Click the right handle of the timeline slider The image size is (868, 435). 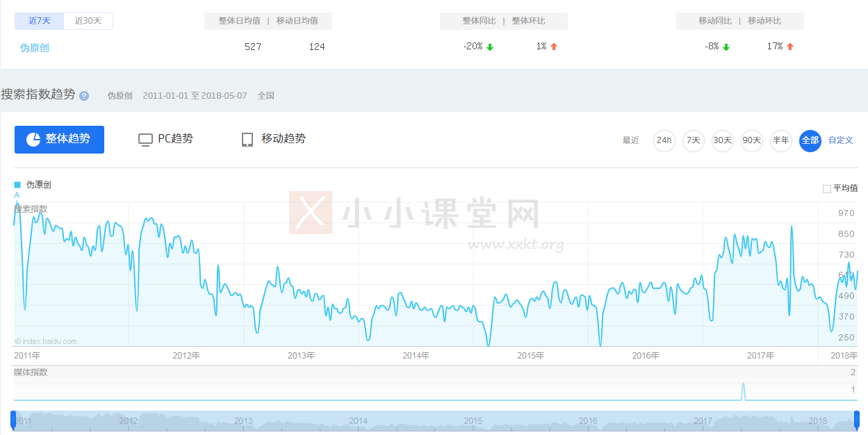point(857,419)
